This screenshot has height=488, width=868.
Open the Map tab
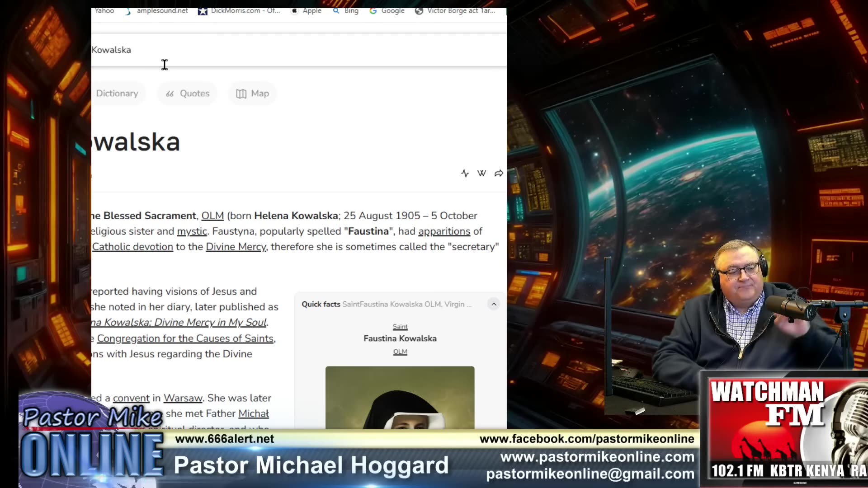[x=252, y=94]
